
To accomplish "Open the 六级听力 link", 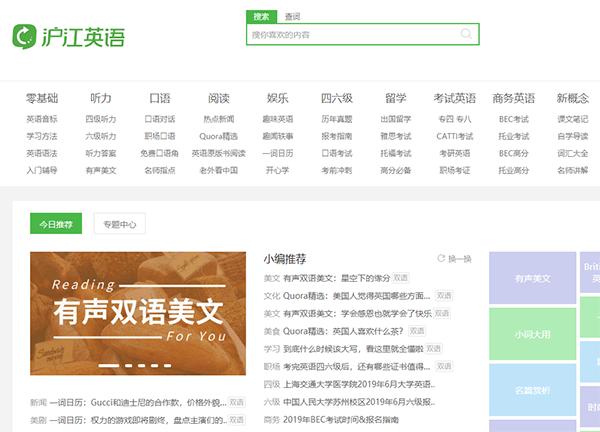I will click(101, 136).
